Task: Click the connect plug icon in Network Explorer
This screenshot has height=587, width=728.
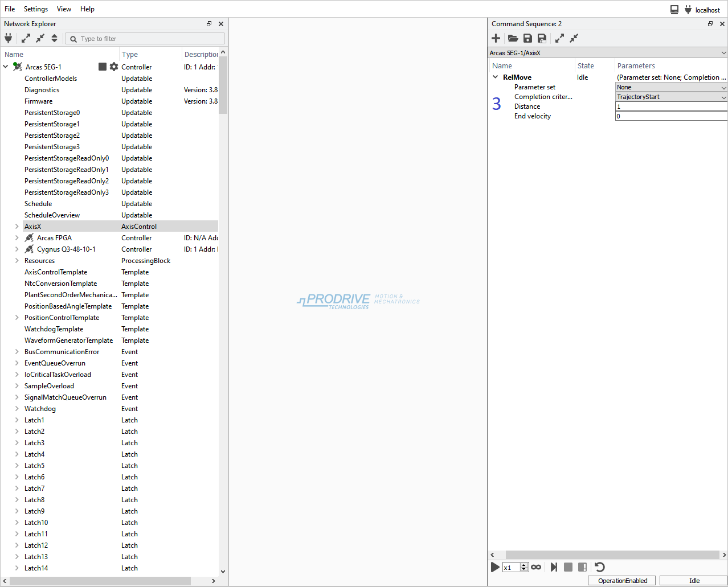Action: (9, 38)
